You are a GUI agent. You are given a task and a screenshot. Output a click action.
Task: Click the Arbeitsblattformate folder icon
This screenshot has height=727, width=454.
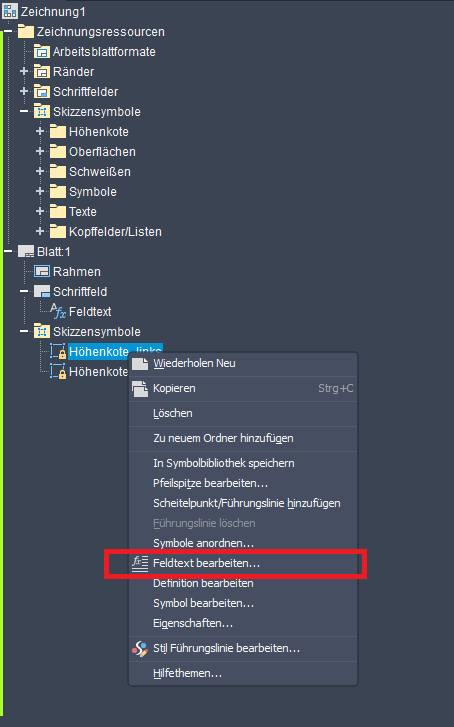[42, 51]
